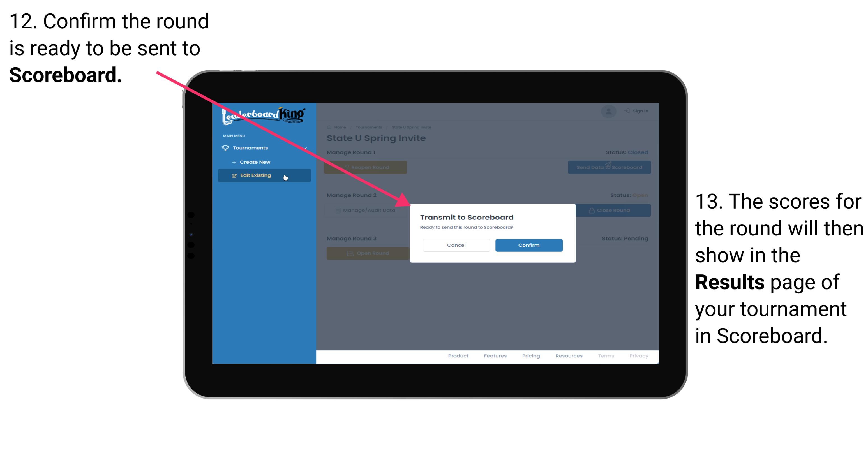This screenshot has height=467, width=868.
Task: Click the user profile icon top right
Action: point(608,112)
